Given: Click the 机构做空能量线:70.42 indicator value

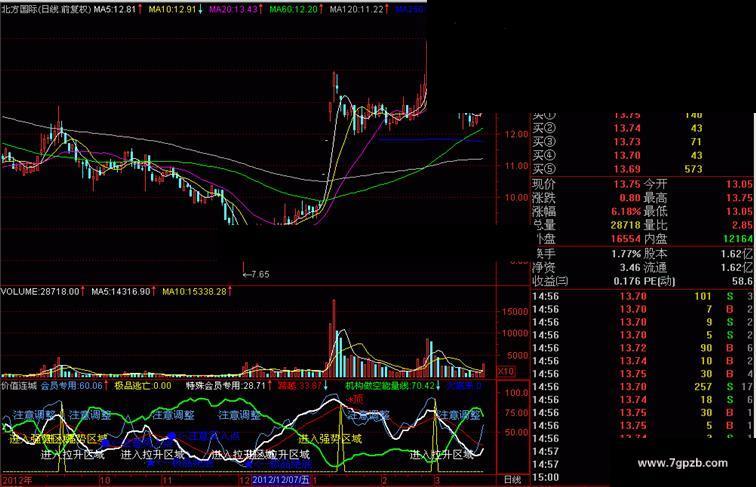Looking at the screenshot, I should coord(390,386).
